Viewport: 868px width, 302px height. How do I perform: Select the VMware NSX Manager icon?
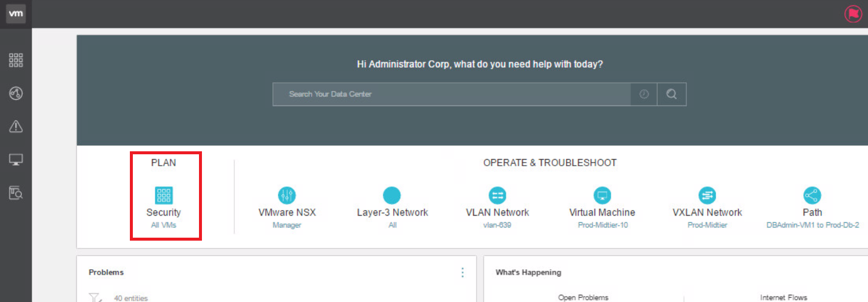coord(287,195)
